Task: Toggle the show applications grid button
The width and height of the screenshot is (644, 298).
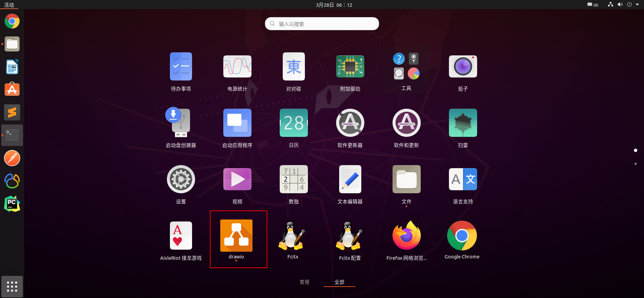Action: [x=12, y=287]
